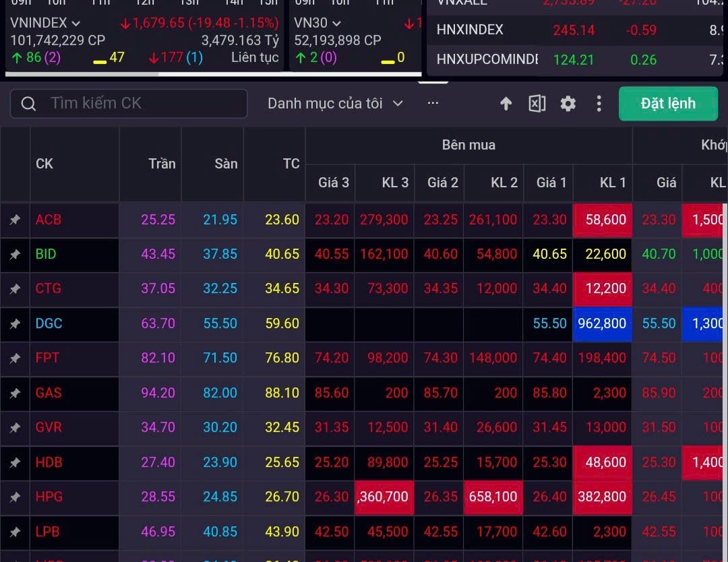Toggle pin for CTG row

point(15,288)
